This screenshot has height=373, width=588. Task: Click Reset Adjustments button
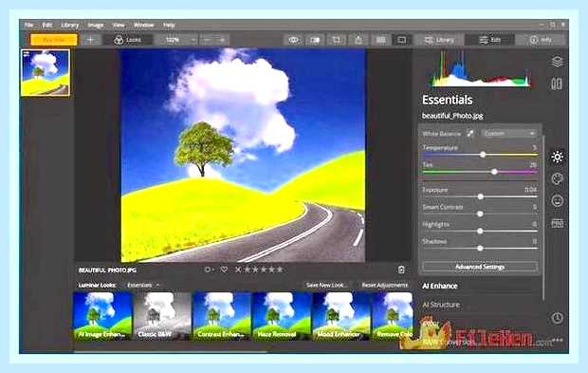(x=384, y=285)
